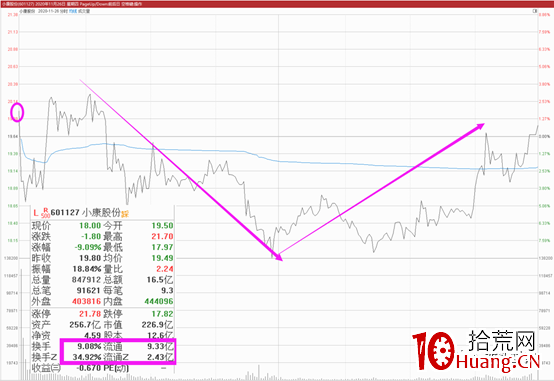Click the 市值 value 226.9亿
The height and width of the screenshot is (381, 554).
click(x=158, y=324)
